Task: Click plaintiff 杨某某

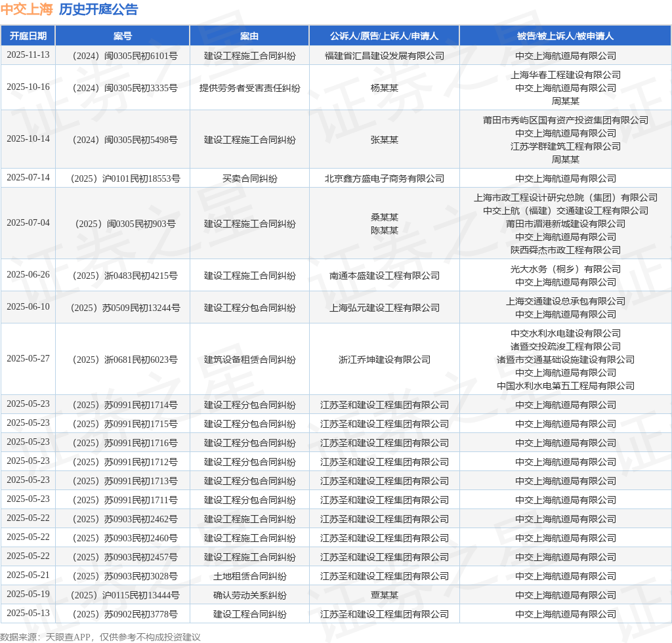Action: pyautogui.click(x=385, y=88)
